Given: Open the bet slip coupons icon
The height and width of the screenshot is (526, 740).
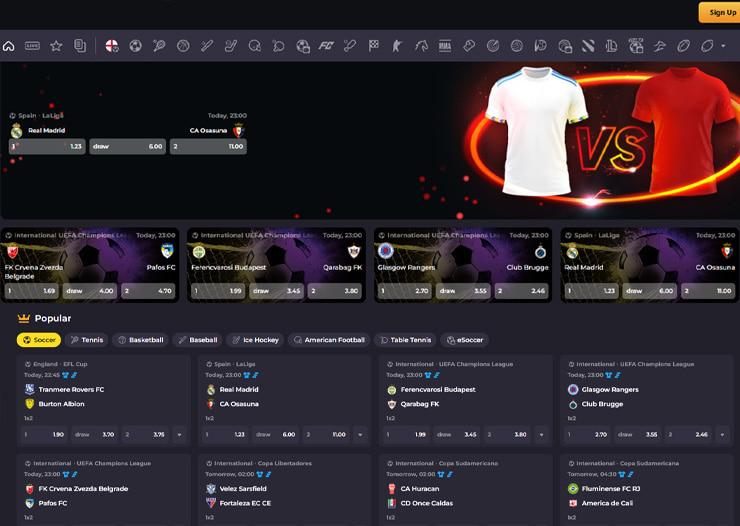Looking at the screenshot, I should tap(80, 46).
